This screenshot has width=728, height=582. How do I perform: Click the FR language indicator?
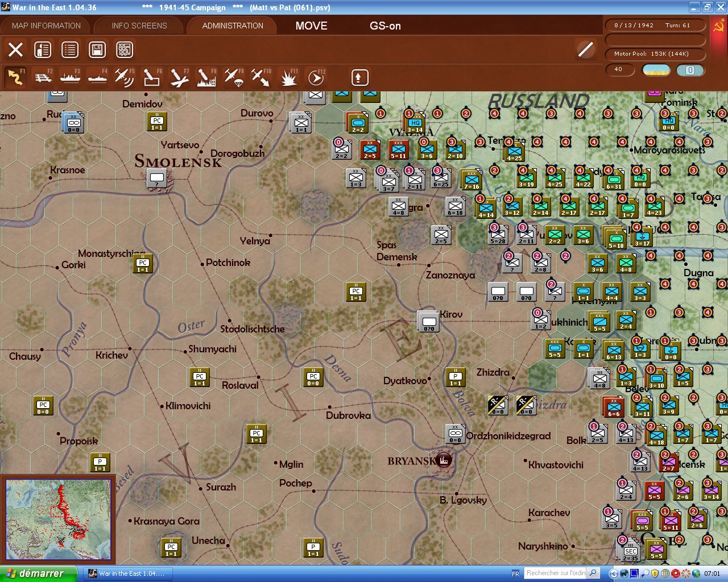(x=515, y=573)
